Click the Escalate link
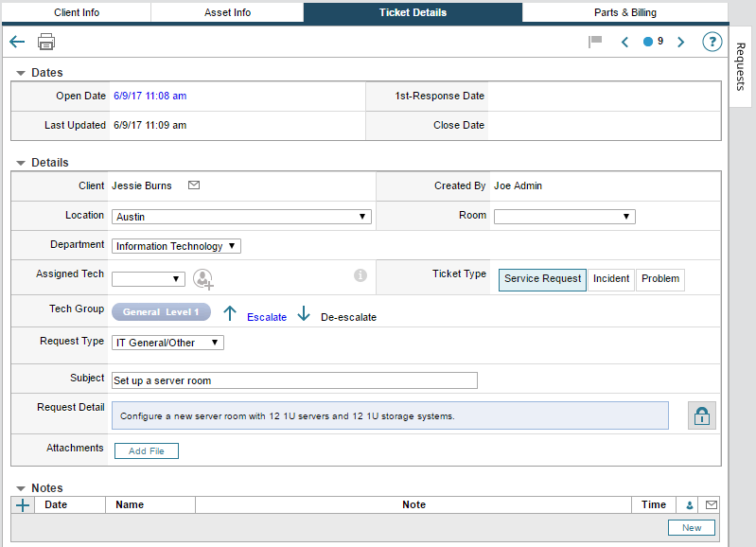Viewport: 756px width, 547px height. (x=266, y=317)
